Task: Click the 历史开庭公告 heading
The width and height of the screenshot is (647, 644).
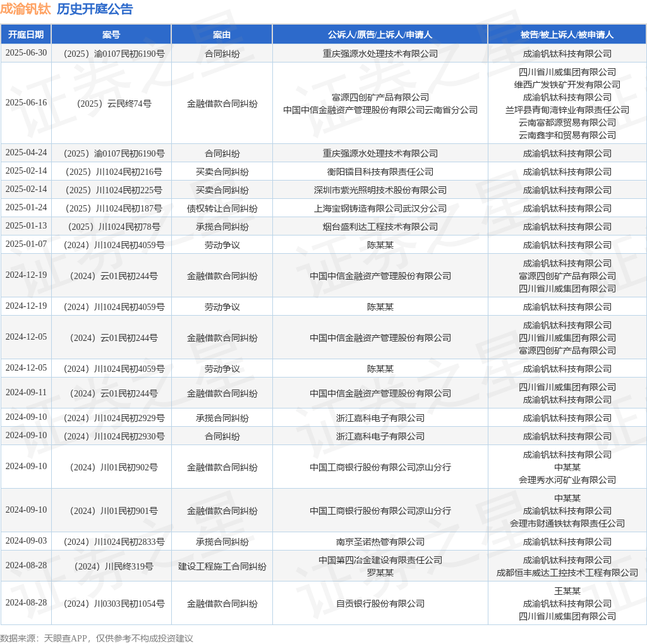Action: point(95,9)
